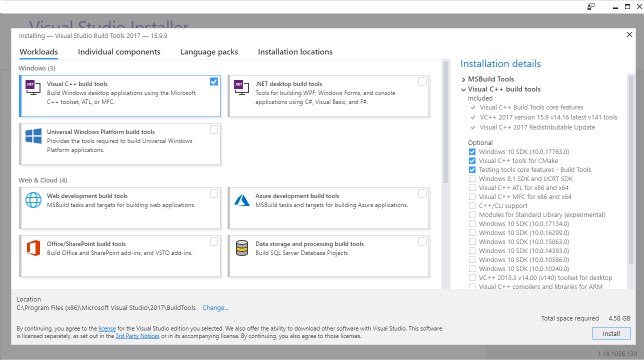This screenshot has height=360, width=644.
Task: Click the install path C:\Program Files (x86) text
Action: [x=106, y=308]
